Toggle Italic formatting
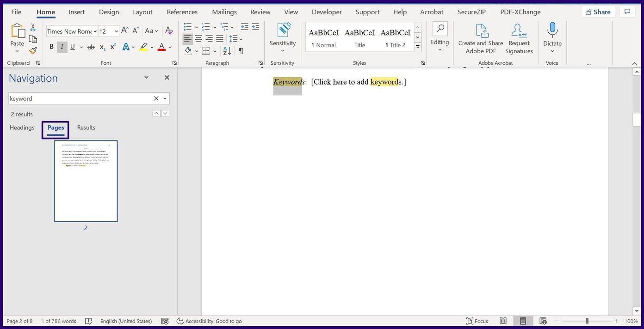Image resolution: width=644 pixels, height=329 pixels. [x=62, y=47]
